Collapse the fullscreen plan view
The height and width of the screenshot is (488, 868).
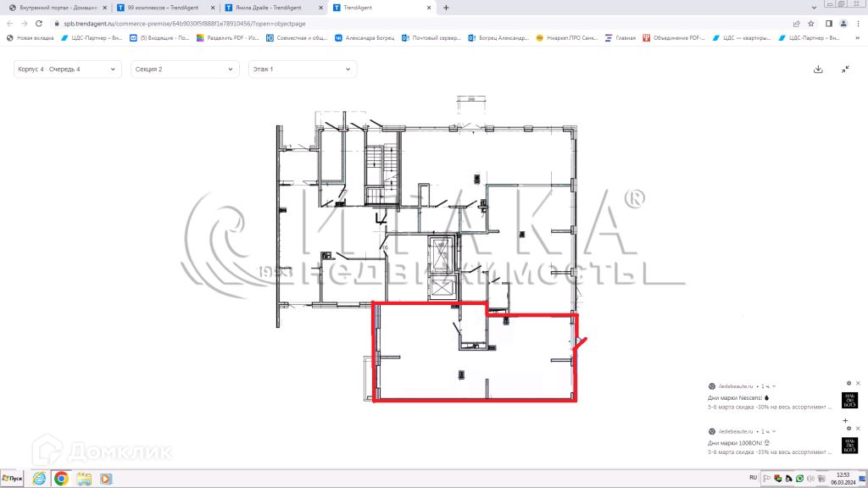845,69
